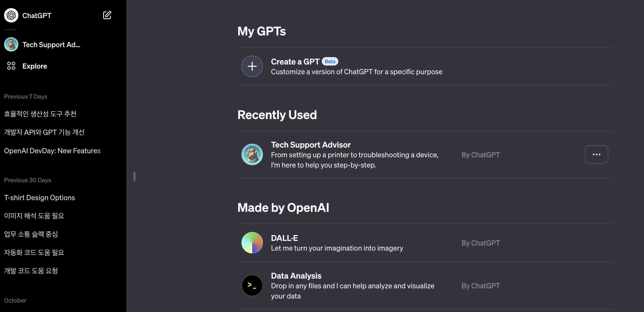Click the Create a GPT title
The width and height of the screenshot is (644, 312).
point(295,62)
